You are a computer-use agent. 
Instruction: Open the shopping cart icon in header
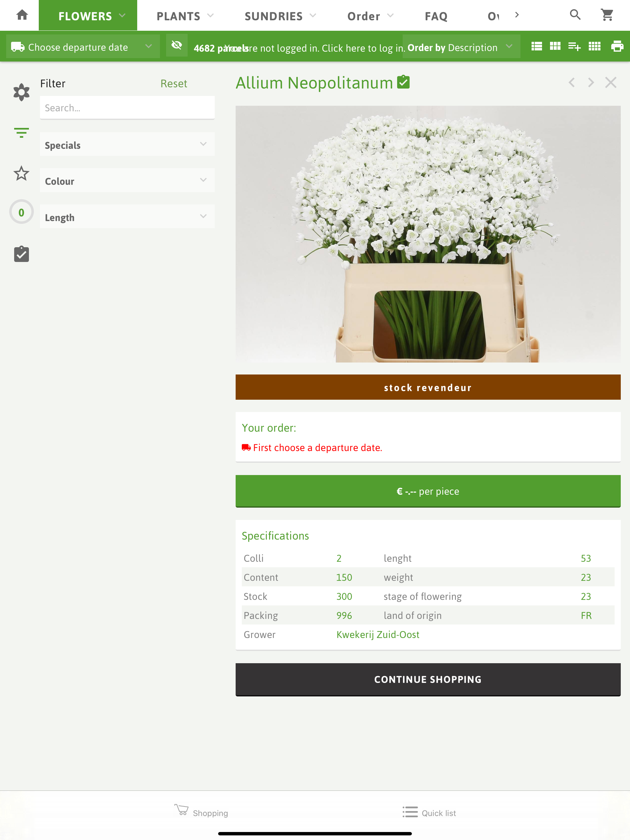(607, 15)
